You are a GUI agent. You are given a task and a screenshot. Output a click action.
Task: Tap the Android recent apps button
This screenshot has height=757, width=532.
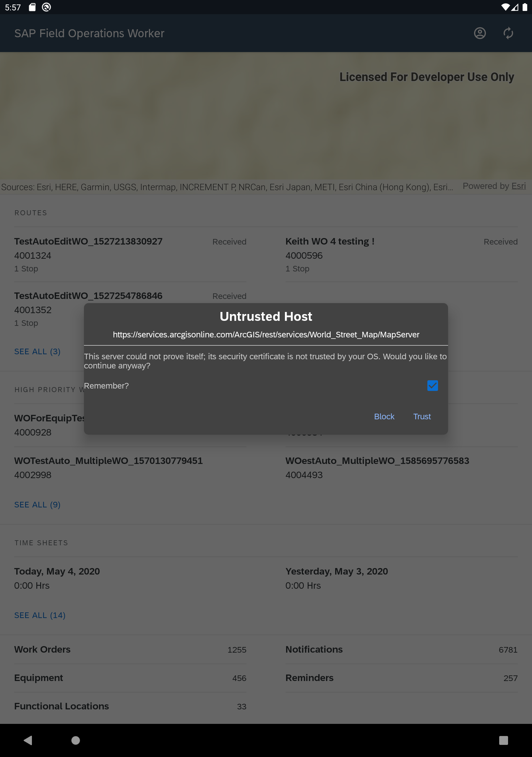click(x=503, y=740)
